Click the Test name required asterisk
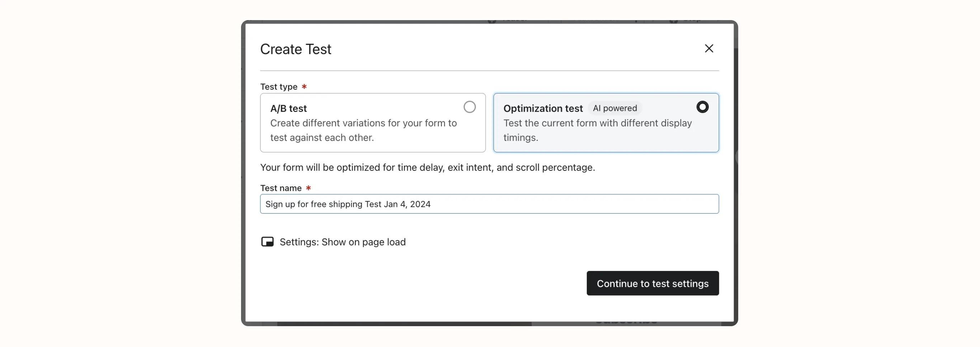Image resolution: width=980 pixels, height=347 pixels. point(308,188)
